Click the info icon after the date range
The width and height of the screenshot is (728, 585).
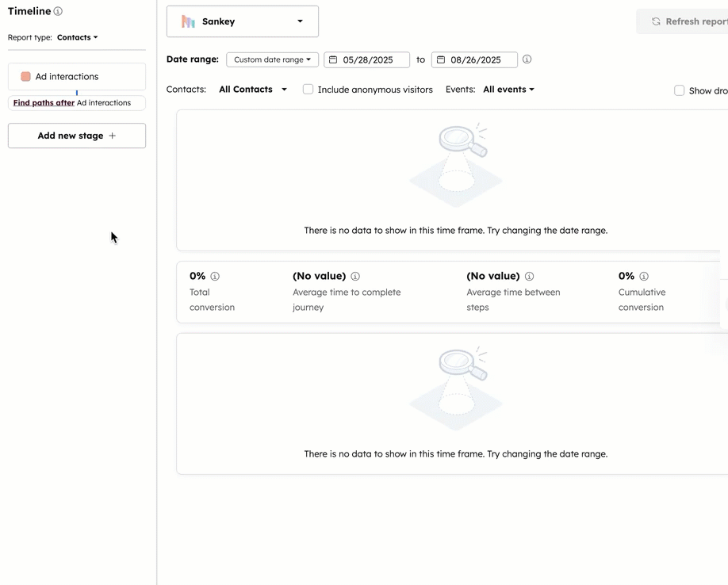[527, 59]
